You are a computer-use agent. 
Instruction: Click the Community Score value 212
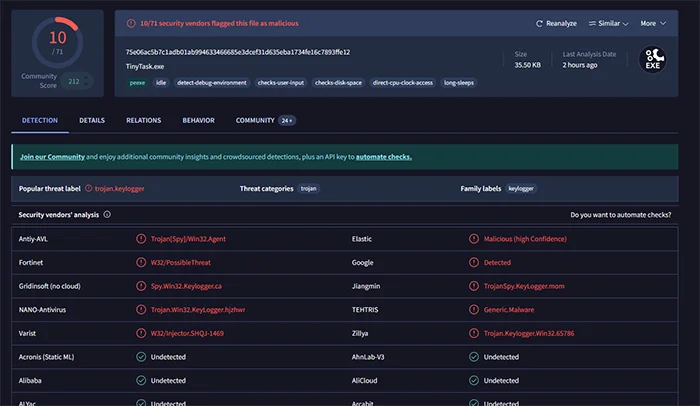pos(74,81)
